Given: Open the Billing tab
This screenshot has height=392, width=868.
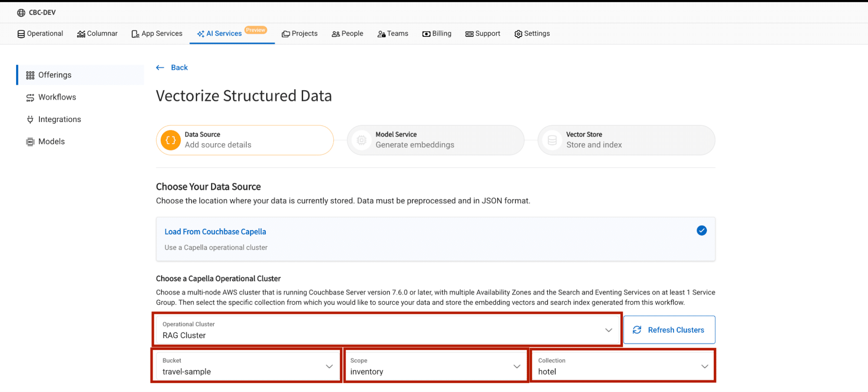Looking at the screenshot, I should (437, 34).
